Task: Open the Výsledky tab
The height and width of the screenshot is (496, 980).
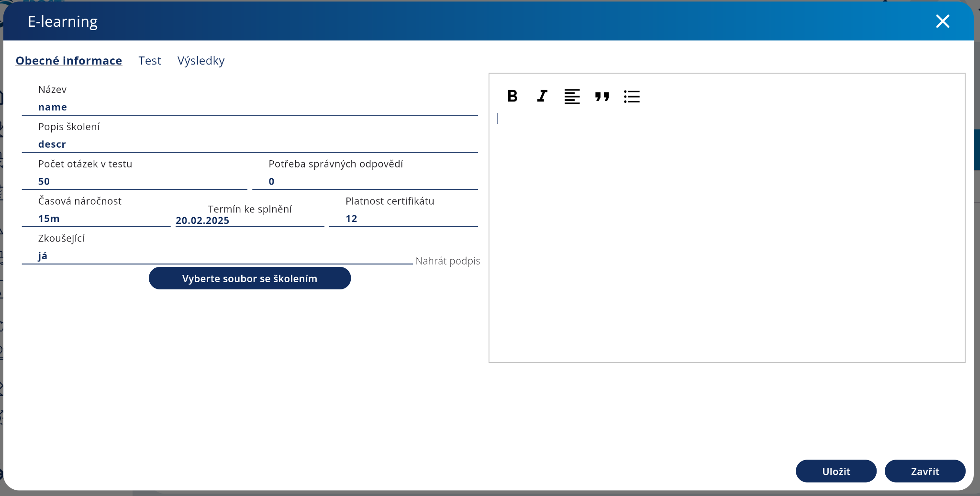Action: tap(201, 61)
